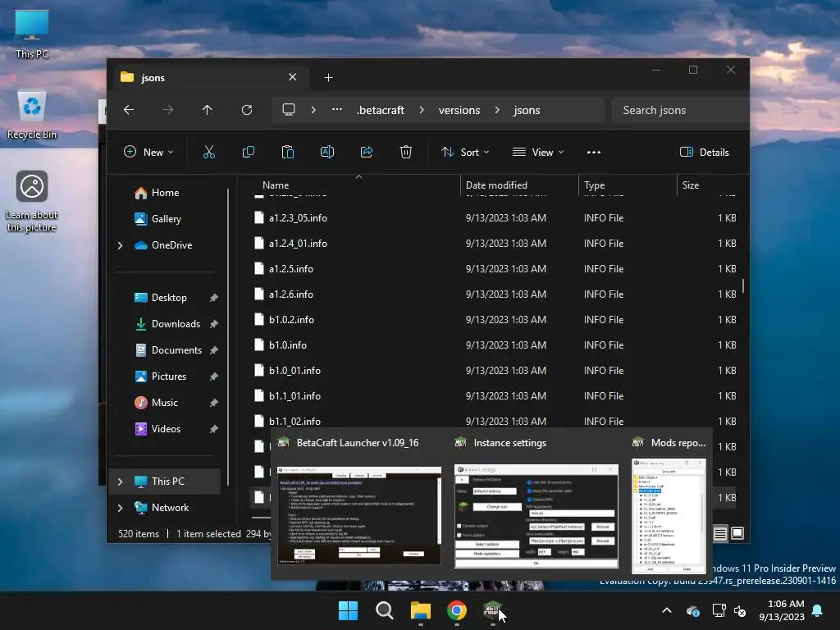Click the Copy icon in toolbar
Screen dimensions: 840x630
[x=249, y=152]
